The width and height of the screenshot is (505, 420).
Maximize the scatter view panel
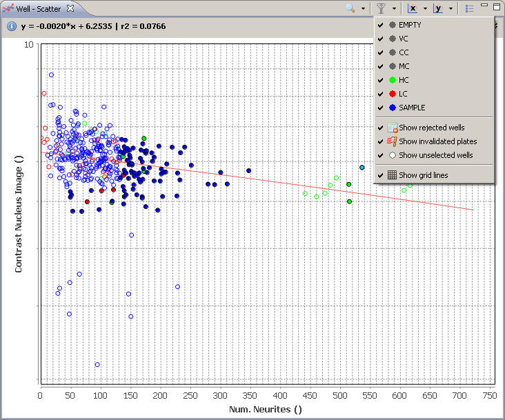pyautogui.click(x=497, y=6)
